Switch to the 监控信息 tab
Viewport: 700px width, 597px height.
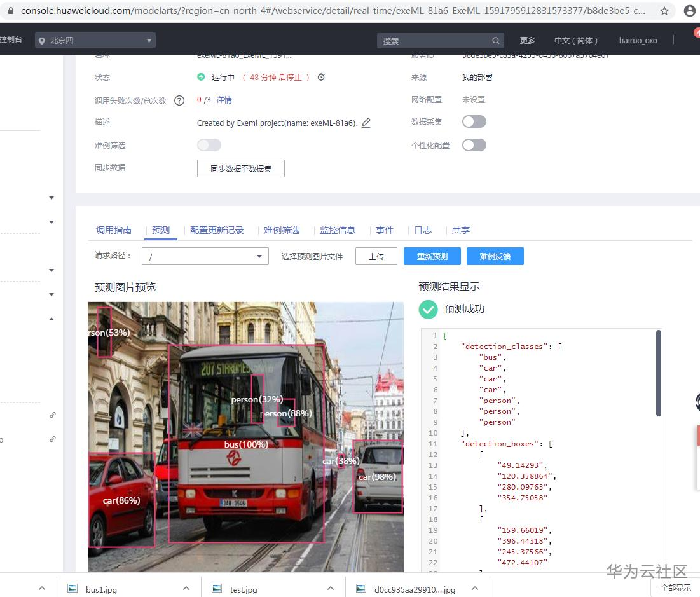[338, 230]
